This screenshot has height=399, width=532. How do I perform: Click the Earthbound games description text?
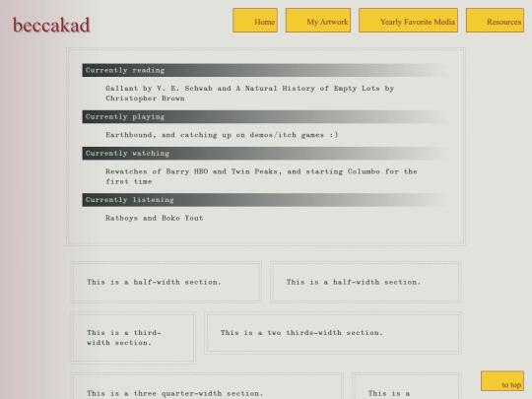tap(222, 135)
